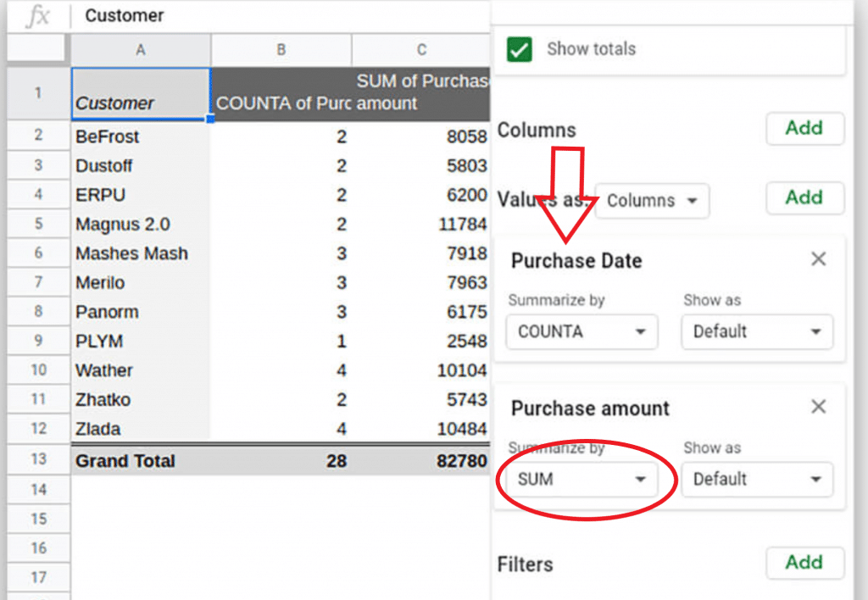The image size is (868, 600).
Task: Remove the Purchase Date value field
Action: tap(818, 259)
